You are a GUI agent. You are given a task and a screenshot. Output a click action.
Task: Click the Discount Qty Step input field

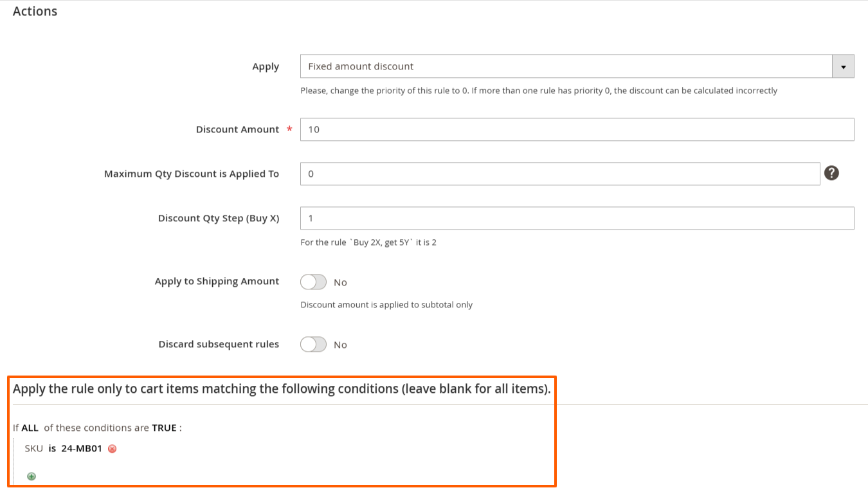click(577, 218)
